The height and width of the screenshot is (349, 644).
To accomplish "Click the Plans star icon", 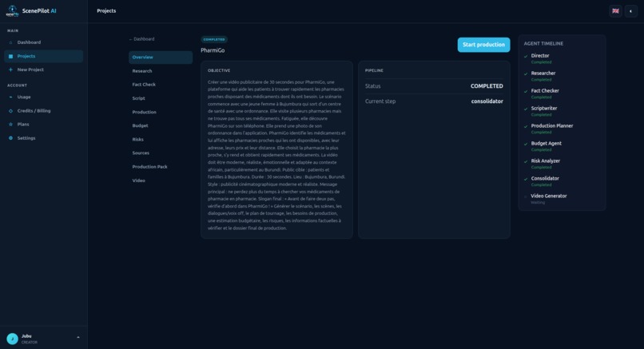I will point(10,125).
